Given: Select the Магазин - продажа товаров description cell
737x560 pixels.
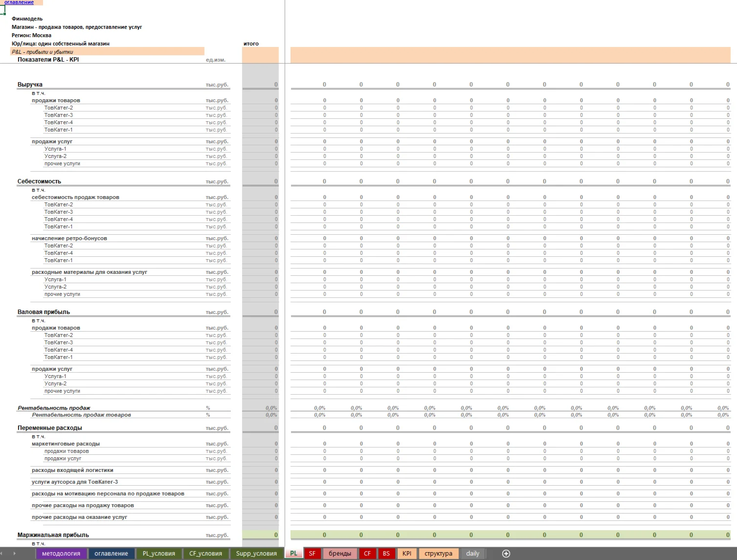Looking at the screenshot, I should tap(77, 27).
